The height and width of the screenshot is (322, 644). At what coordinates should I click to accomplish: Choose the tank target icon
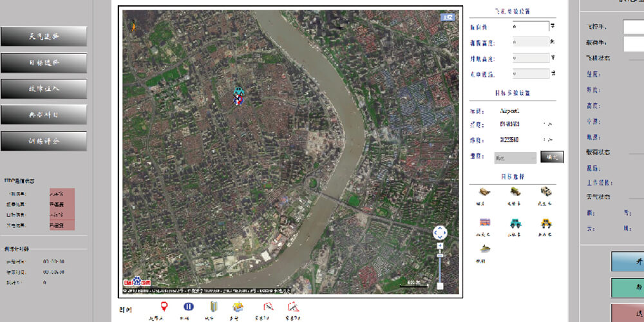coord(485,191)
